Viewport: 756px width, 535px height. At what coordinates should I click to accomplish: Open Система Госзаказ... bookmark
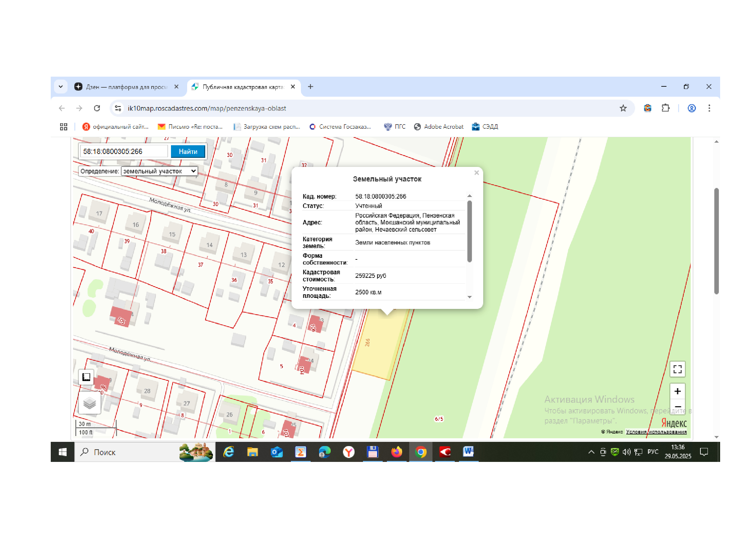340,126
